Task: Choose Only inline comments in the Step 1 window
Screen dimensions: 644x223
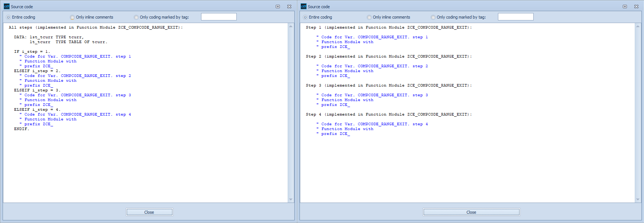Action: [369, 17]
